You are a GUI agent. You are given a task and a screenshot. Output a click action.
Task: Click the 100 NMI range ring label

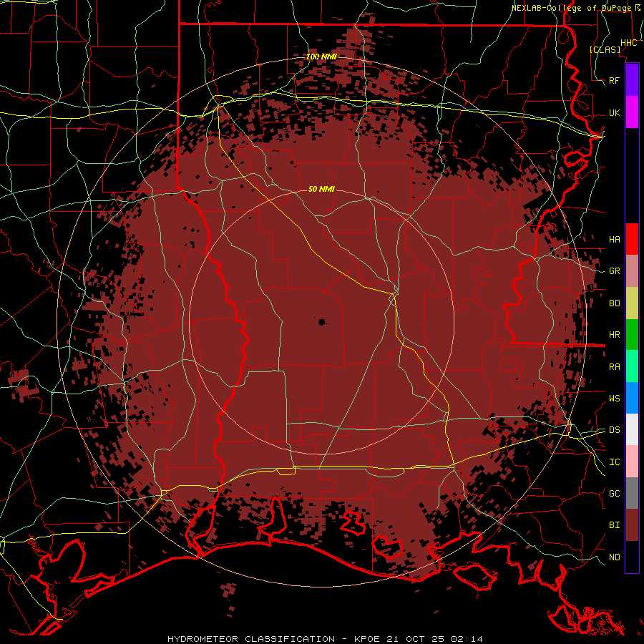[x=321, y=57]
